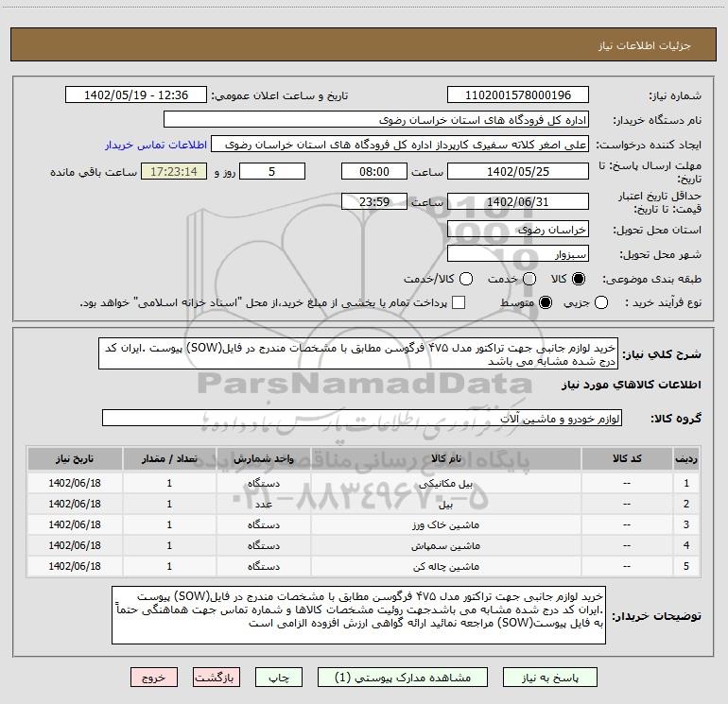This screenshot has height=704, width=728.
Task: Click row number 3 cell
Action: [x=686, y=524]
